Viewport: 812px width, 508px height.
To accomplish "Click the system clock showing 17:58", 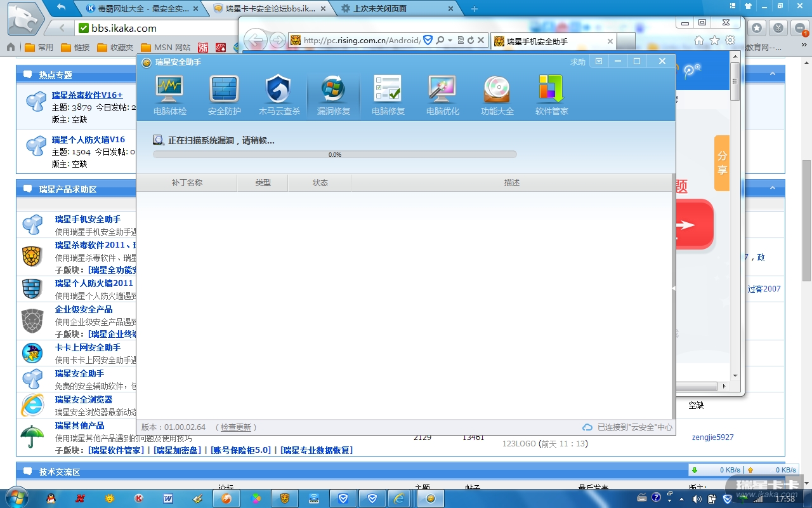I will [785, 499].
